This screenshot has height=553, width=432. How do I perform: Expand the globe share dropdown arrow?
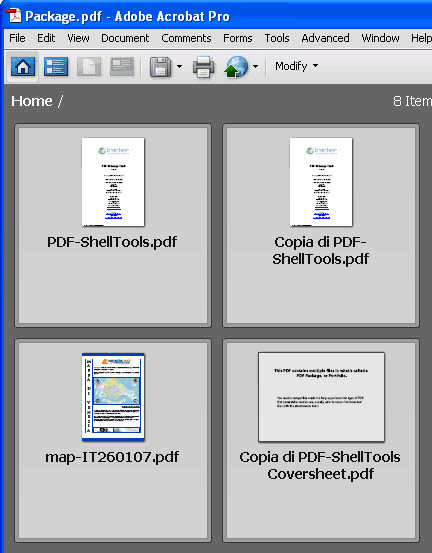pos(255,66)
